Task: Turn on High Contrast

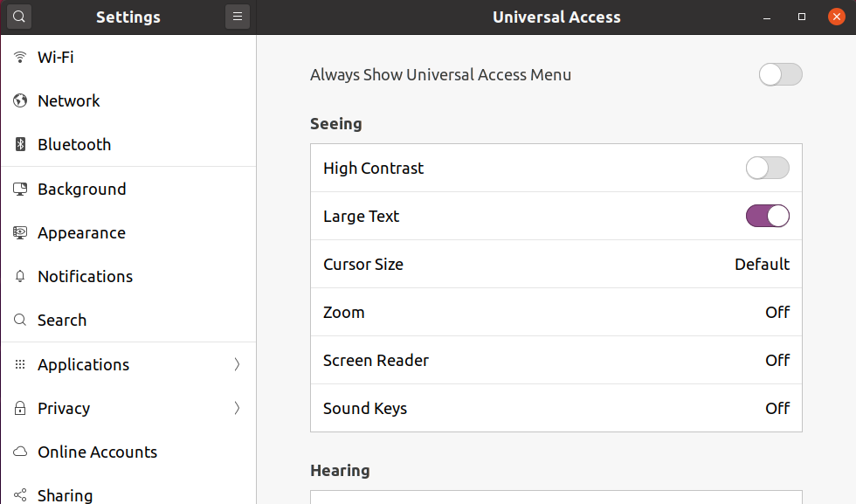Action: 767,168
